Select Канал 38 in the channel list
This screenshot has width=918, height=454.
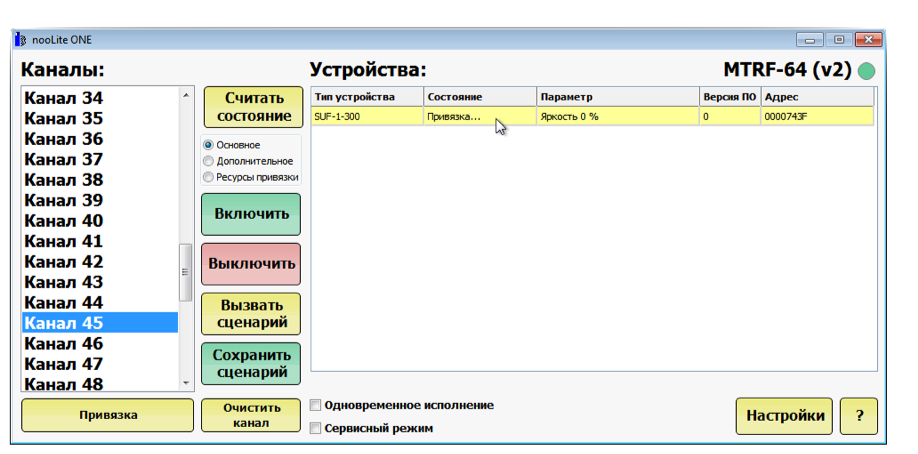point(100,180)
